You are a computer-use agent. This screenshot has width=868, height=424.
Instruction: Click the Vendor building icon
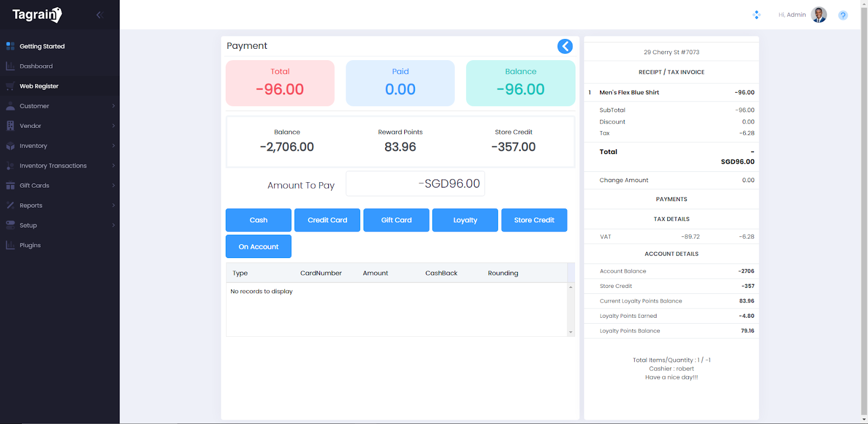10,126
